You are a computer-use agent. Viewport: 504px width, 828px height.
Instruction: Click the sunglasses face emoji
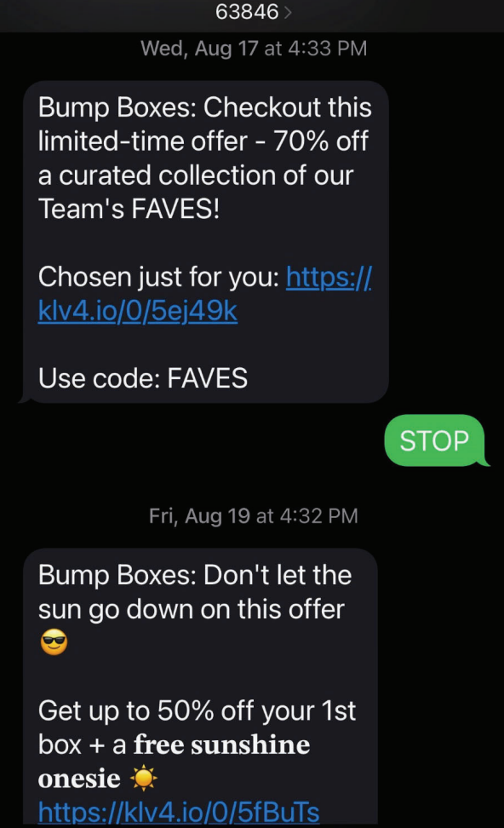click(54, 642)
